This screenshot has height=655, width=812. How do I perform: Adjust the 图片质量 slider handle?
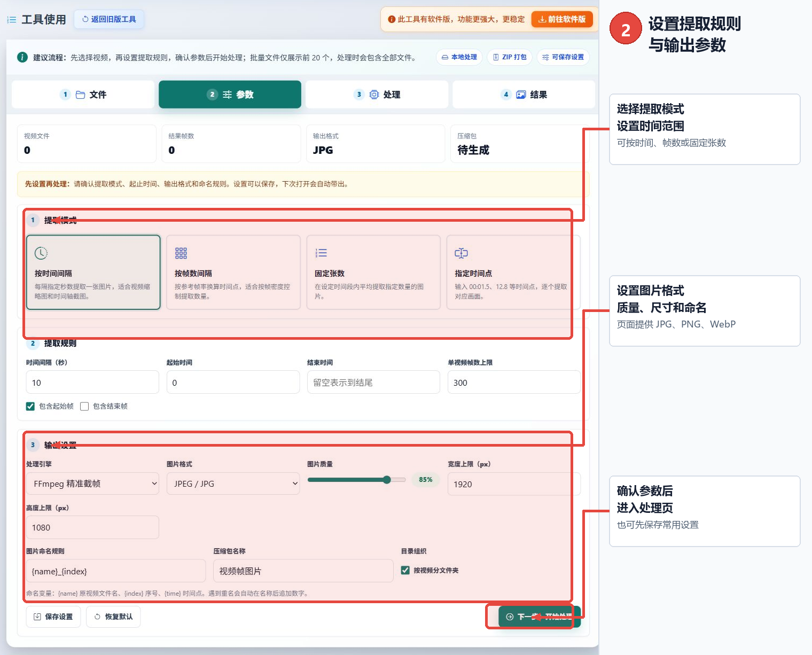coord(387,480)
